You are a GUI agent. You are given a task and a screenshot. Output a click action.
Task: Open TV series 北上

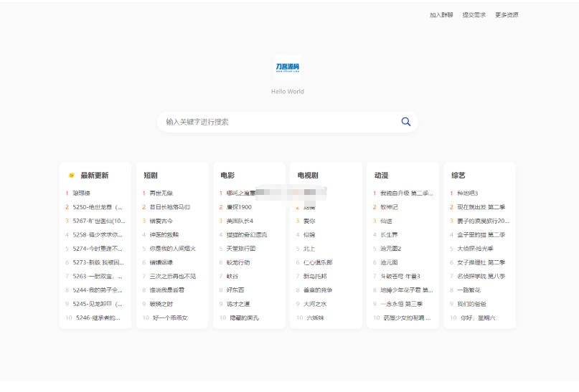tap(309, 249)
